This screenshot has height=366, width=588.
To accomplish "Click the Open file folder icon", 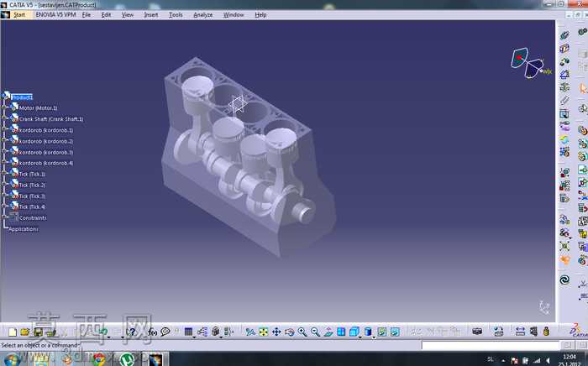I will [x=25, y=332].
